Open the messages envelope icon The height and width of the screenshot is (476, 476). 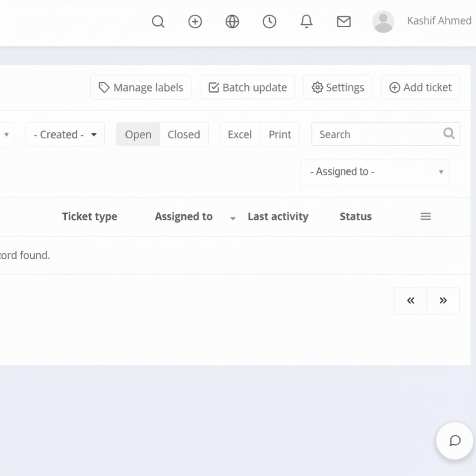(x=344, y=22)
